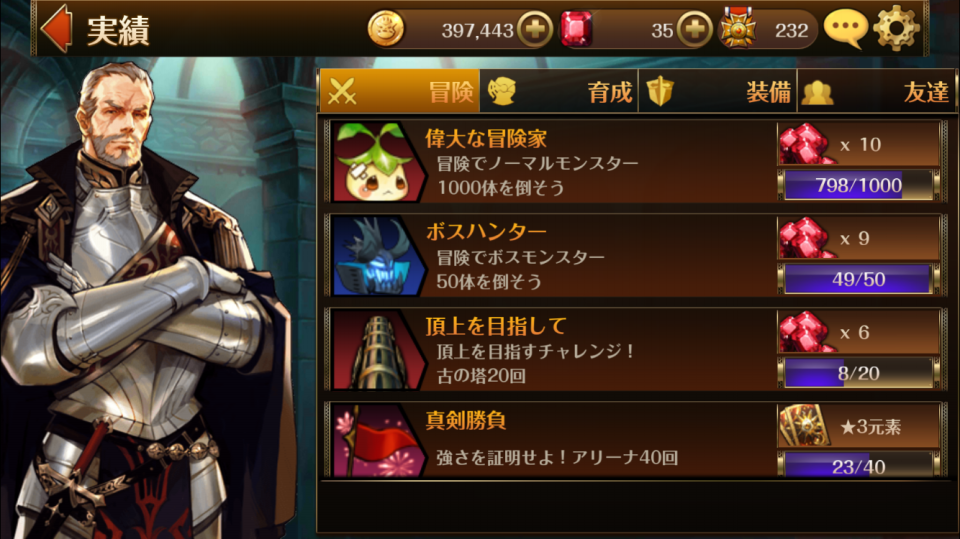
Task: Tap the 49/50 progress bar
Action: [858, 279]
